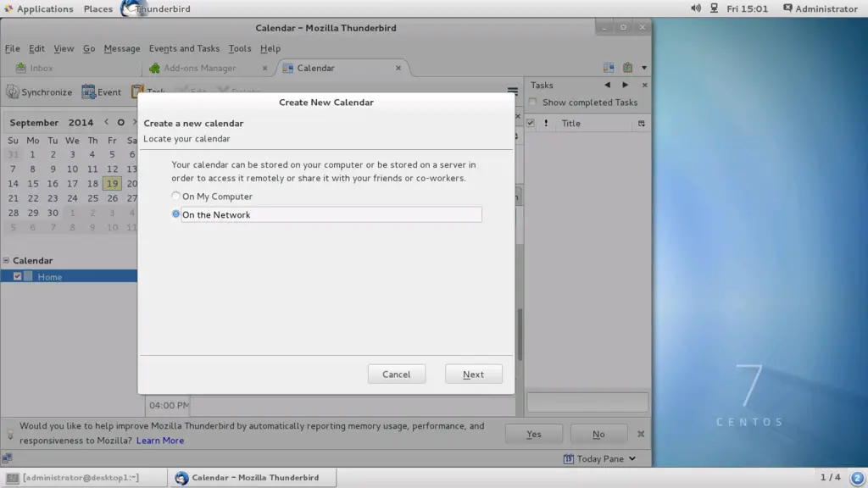
Task: Close the Add-ons Manager tab
Action: coord(264,68)
